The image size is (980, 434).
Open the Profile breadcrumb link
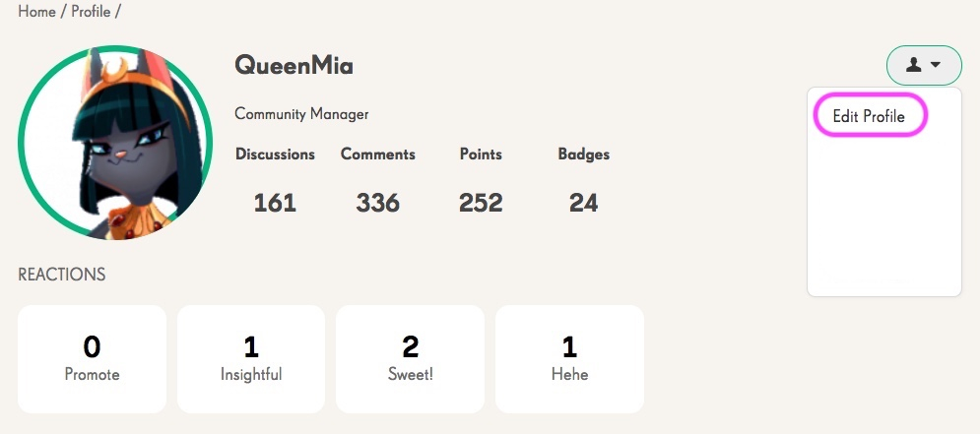91,11
